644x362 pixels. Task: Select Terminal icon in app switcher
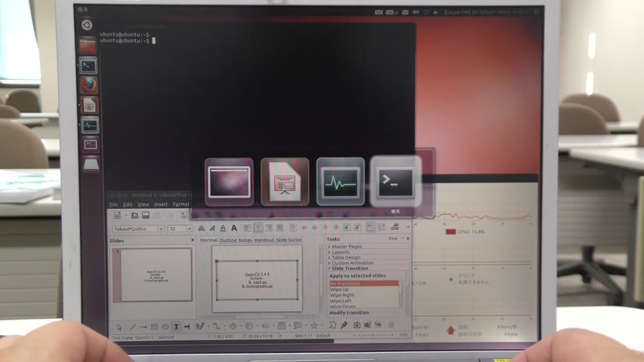396,181
